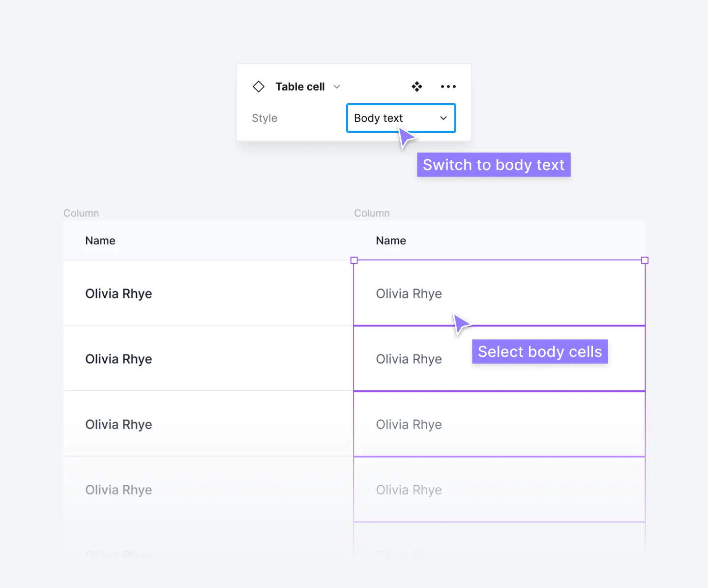Click the chevron inside the Style dropdown

click(x=442, y=118)
